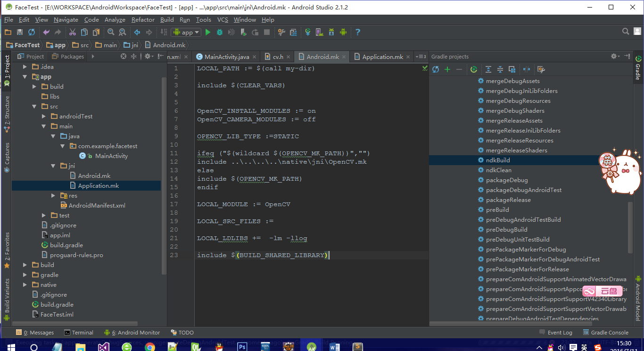The height and width of the screenshot is (351, 644).
Task: Expand the androidTest folder
Action: coord(44,116)
